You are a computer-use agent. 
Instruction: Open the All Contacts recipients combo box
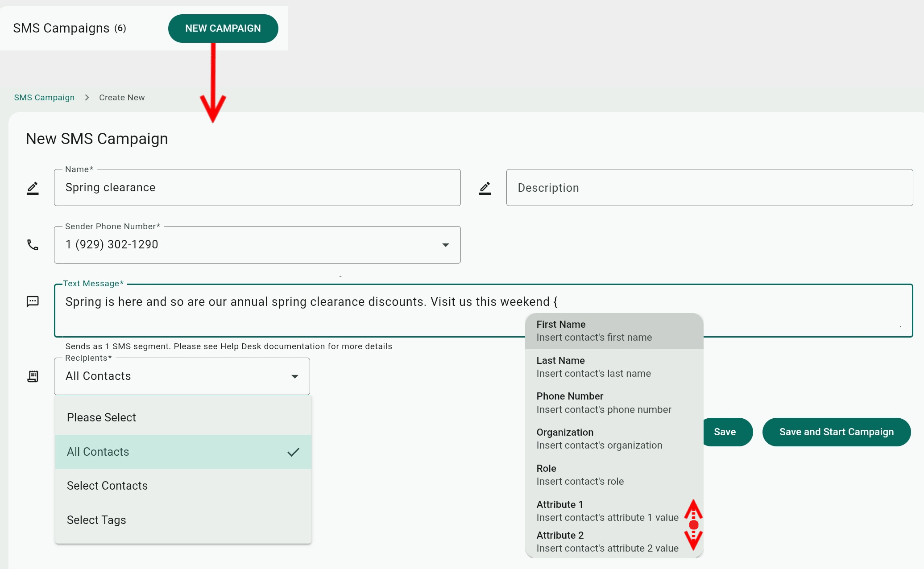click(174, 376)
